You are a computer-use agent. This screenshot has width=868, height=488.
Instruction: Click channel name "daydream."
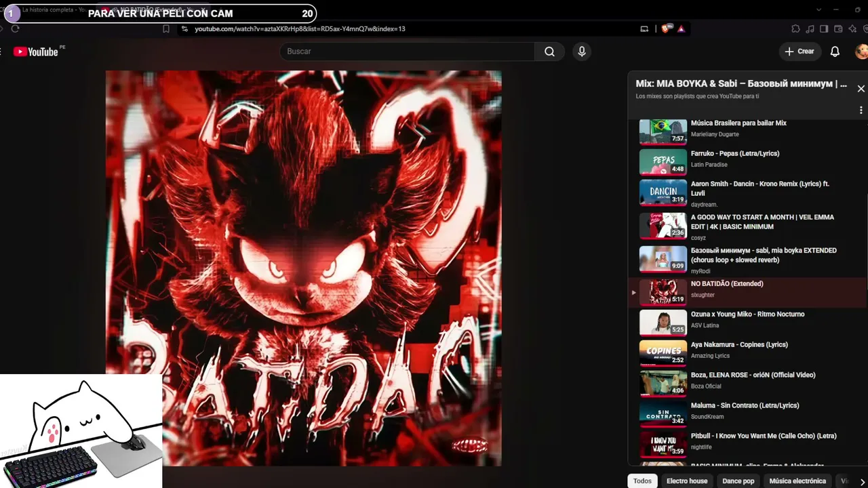coord(704,205)
